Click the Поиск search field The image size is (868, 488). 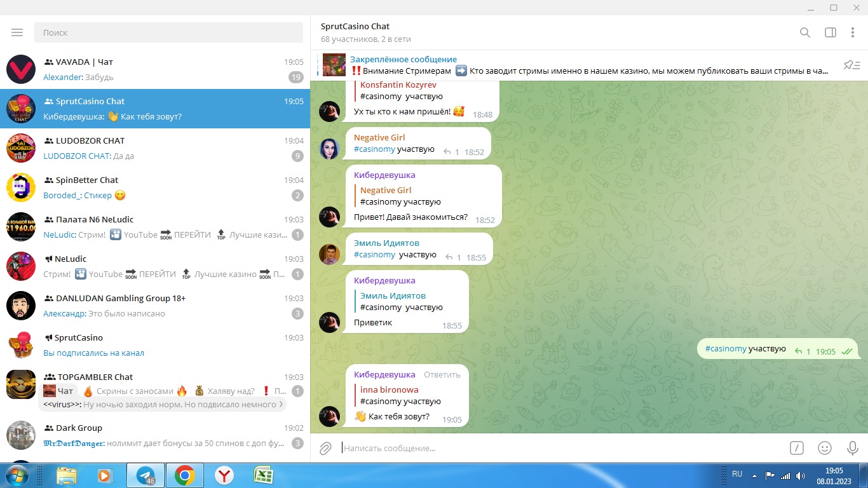(168, 32)
